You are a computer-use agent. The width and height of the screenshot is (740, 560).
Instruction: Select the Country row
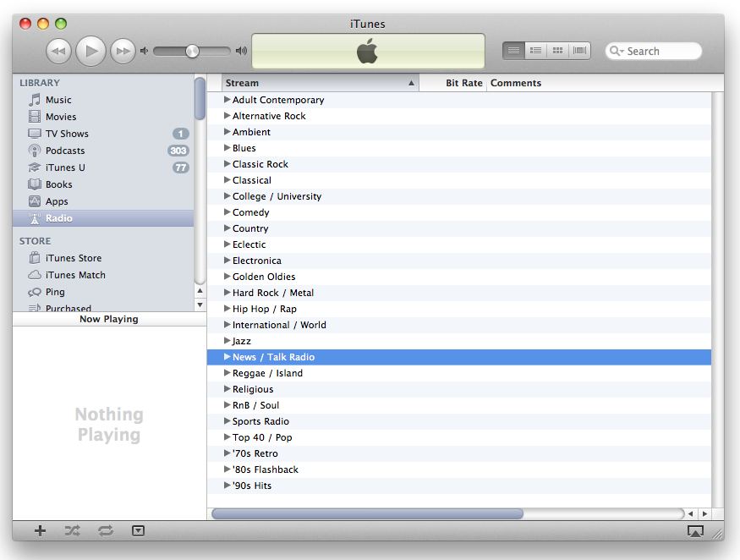(459, 228)
